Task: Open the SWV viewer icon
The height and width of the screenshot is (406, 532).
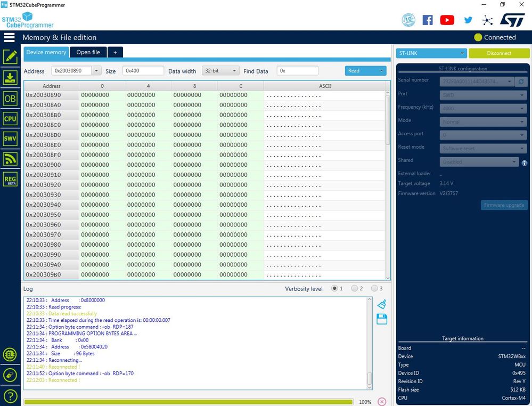Action: [10, 139]
